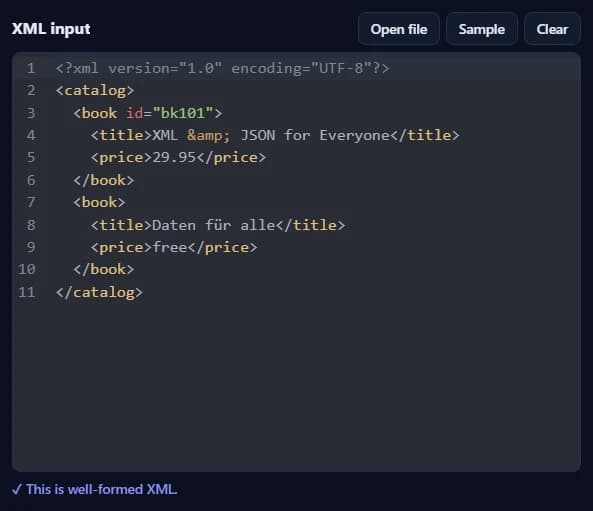
Task: Click the opening <catalog> tag
Action: [95, 91]
